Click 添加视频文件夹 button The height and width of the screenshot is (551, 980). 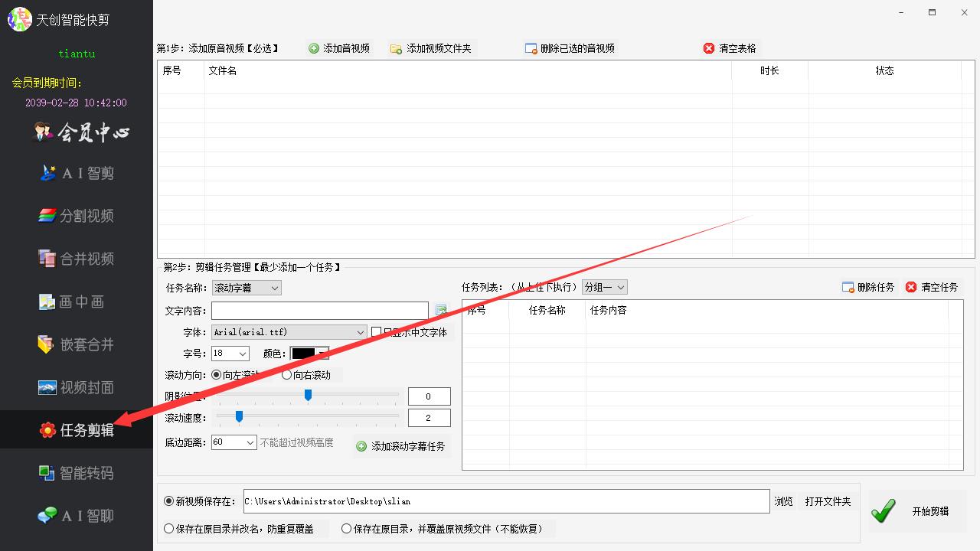[x=431, y=48]
